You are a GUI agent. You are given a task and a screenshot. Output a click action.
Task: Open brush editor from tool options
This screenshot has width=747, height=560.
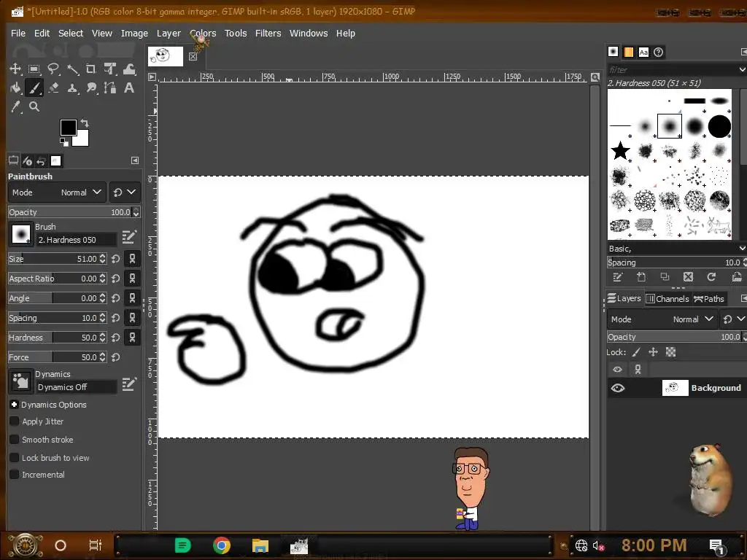[129, 236]
